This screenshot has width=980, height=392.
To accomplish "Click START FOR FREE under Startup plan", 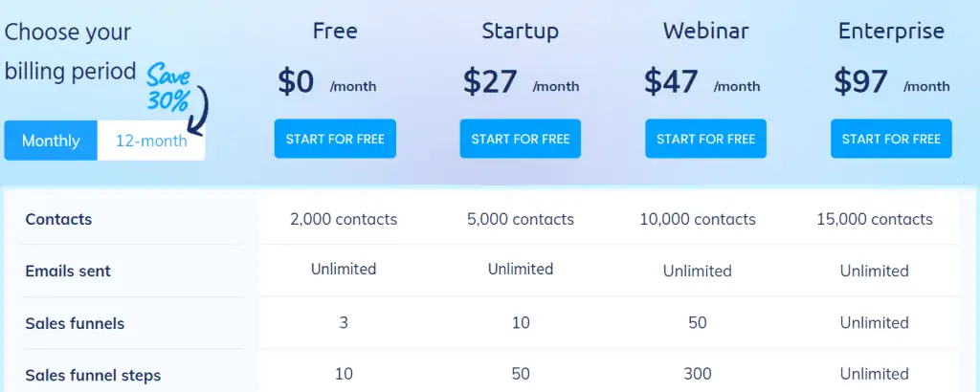I will click(x=521, y=139).
